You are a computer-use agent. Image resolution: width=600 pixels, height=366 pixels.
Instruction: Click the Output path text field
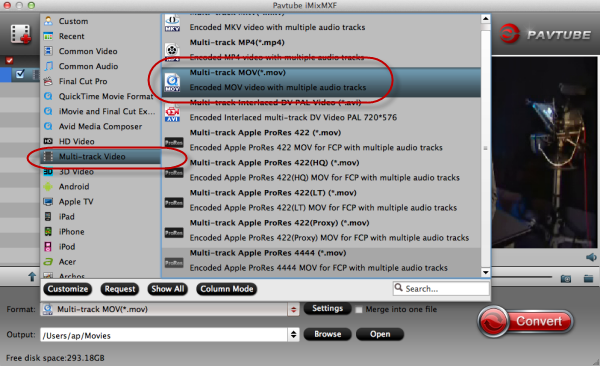(x=164, y=335)
